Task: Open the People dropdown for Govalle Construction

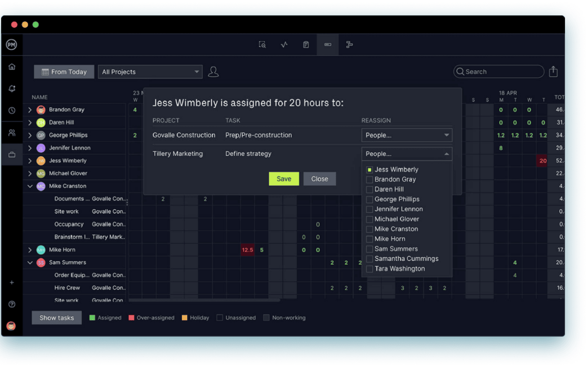Action: pyautogui.click(x=407, y=135)
